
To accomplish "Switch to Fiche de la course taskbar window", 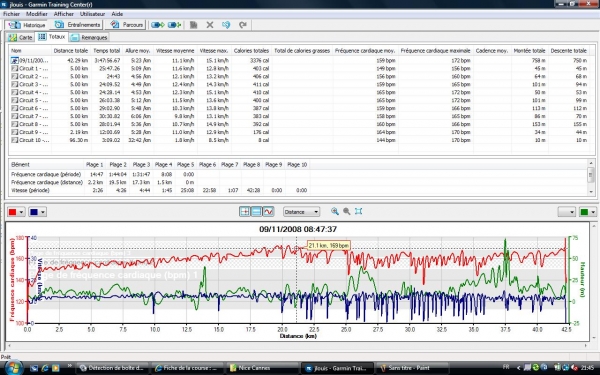I will click(x=188, y=368).
